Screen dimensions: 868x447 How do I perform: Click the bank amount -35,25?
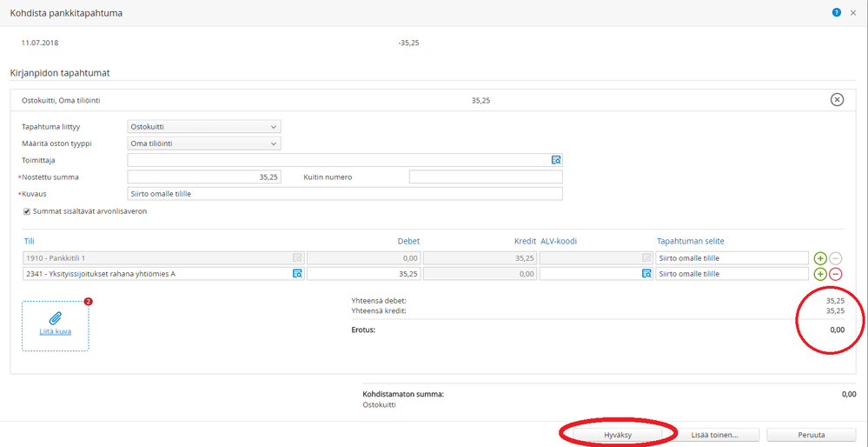(408, 43)
